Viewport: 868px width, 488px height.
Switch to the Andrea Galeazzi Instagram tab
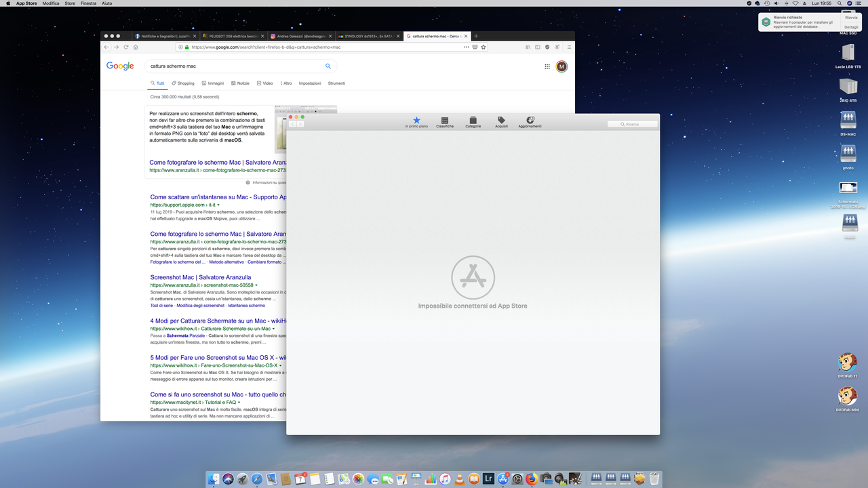301,36
